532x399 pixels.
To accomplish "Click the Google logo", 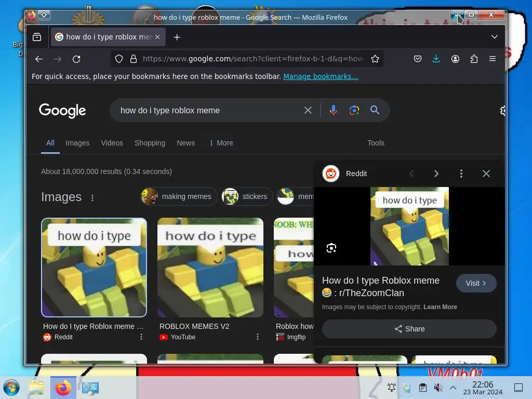I will [x=62, y=111].
